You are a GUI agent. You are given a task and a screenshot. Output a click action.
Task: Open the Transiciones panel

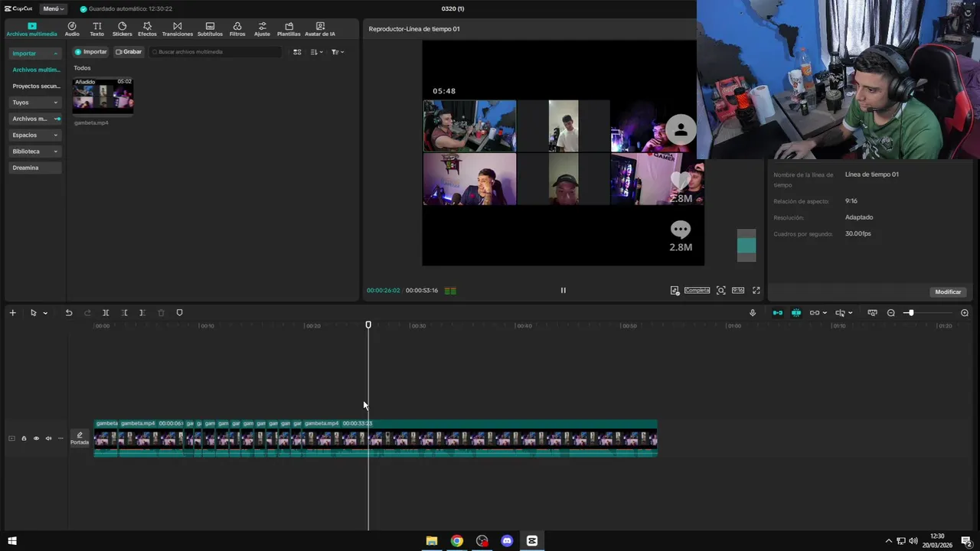tap(178, 29)
